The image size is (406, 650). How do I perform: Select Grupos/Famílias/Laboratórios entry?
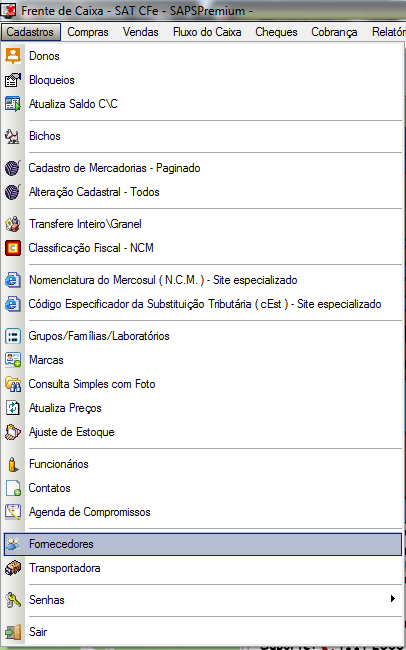[x=99, y=336]
